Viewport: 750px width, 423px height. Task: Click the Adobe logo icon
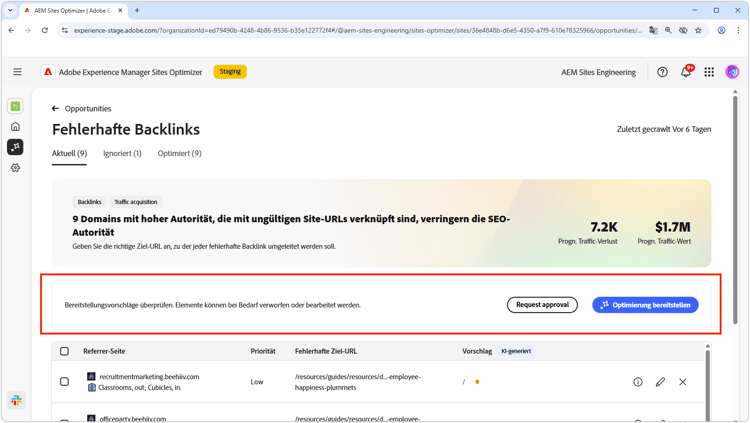tap(48, 72)
